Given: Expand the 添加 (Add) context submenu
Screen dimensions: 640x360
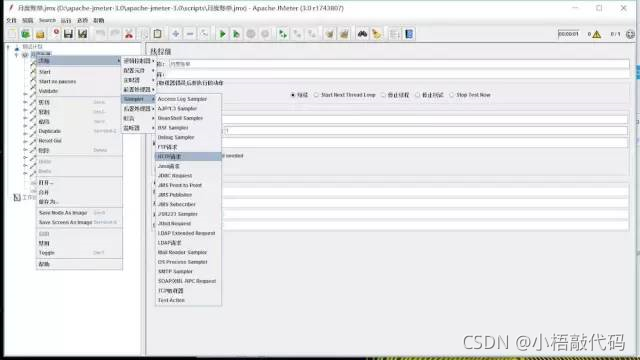Looking at the screenshot, I should 79,60.
